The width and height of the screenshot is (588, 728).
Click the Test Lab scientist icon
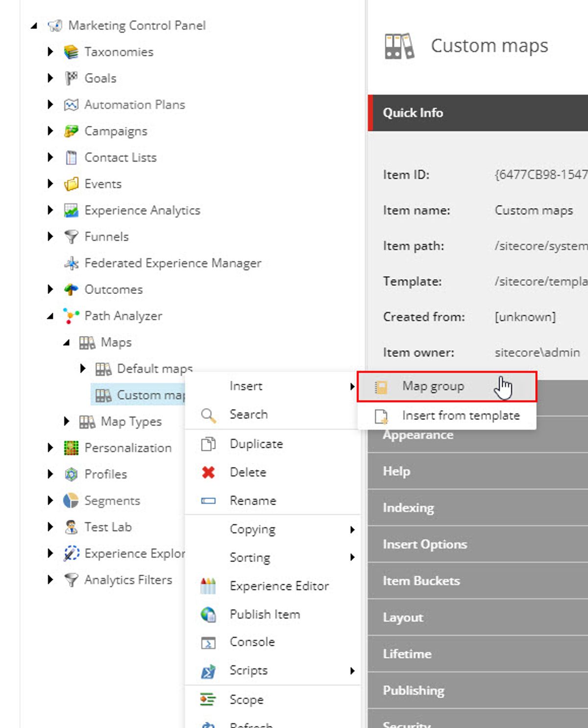click(x=71, y=528)
